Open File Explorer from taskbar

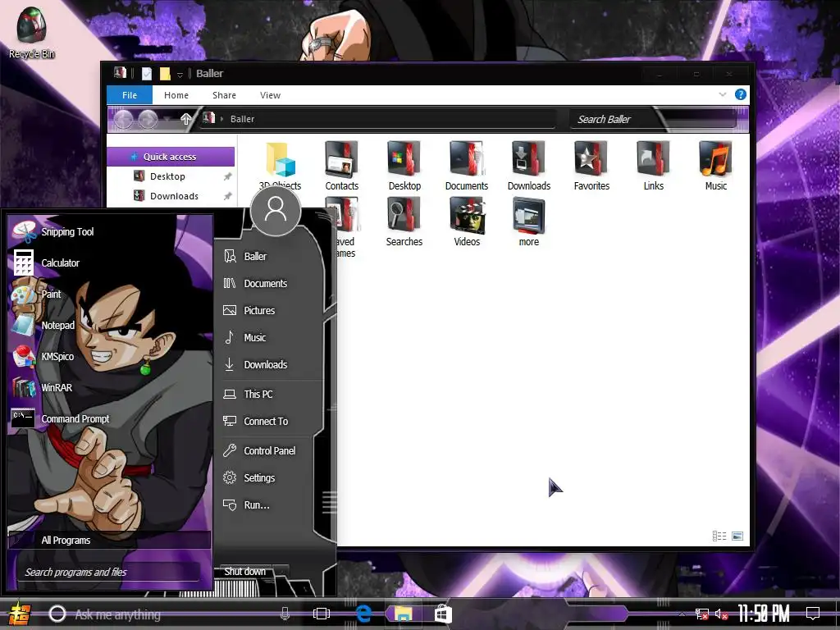[404, 614]
